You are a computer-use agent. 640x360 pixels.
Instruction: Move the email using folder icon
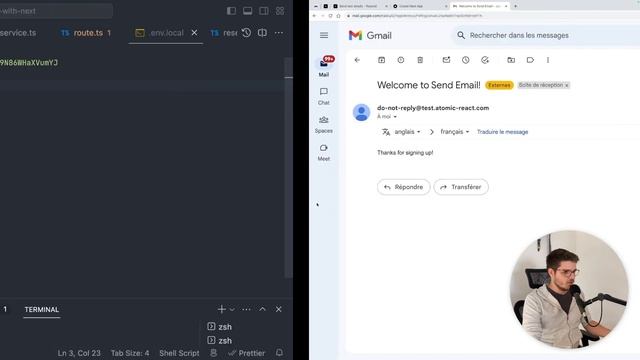(511, 60)
